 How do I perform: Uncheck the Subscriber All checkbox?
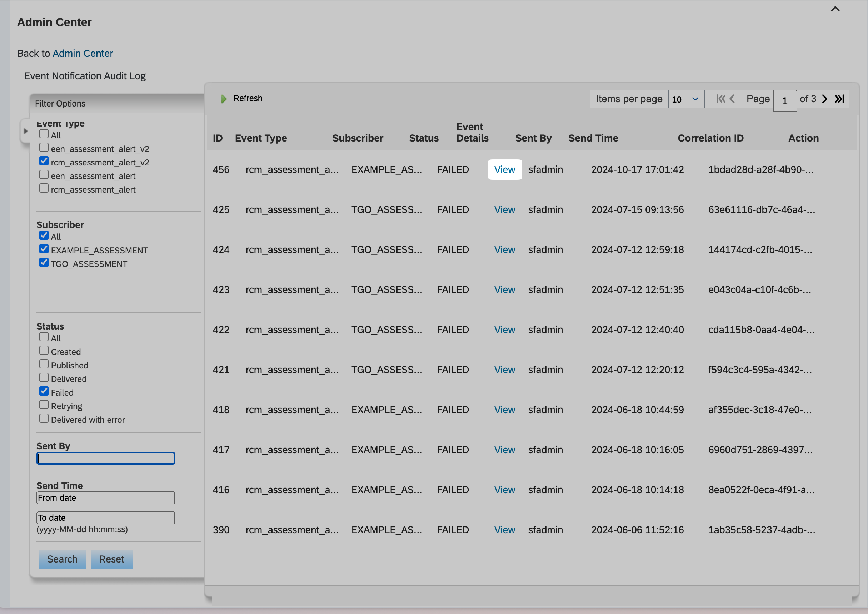[x=44, y=235]
